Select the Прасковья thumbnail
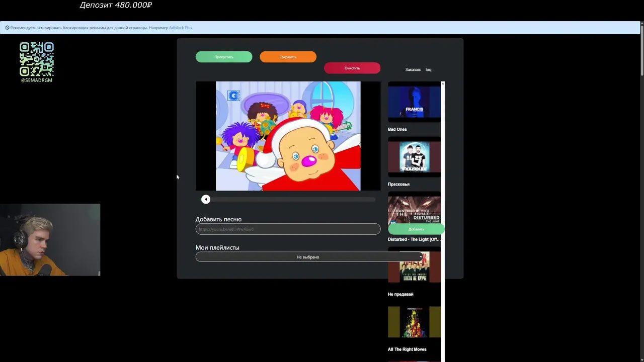The width and height of the screenshot is (644, 362). pos(414,157)
